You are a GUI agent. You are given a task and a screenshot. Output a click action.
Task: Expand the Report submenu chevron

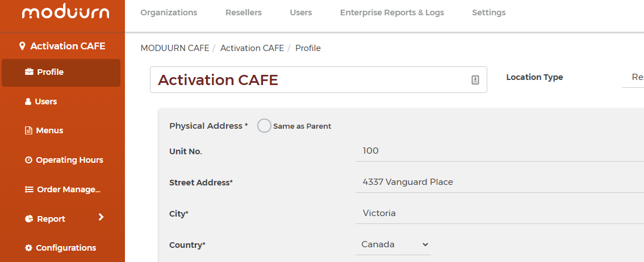101,217
